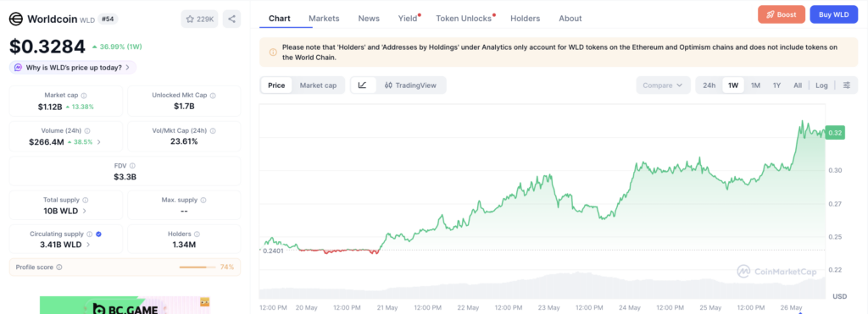Click the Boost button

(781, 14)
